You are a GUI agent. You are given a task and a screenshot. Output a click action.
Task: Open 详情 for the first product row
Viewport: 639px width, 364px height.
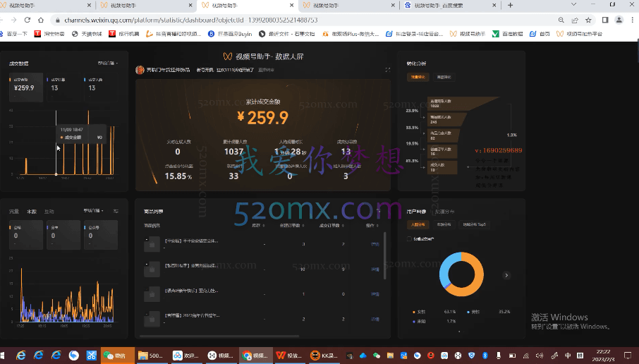(375, 244)
